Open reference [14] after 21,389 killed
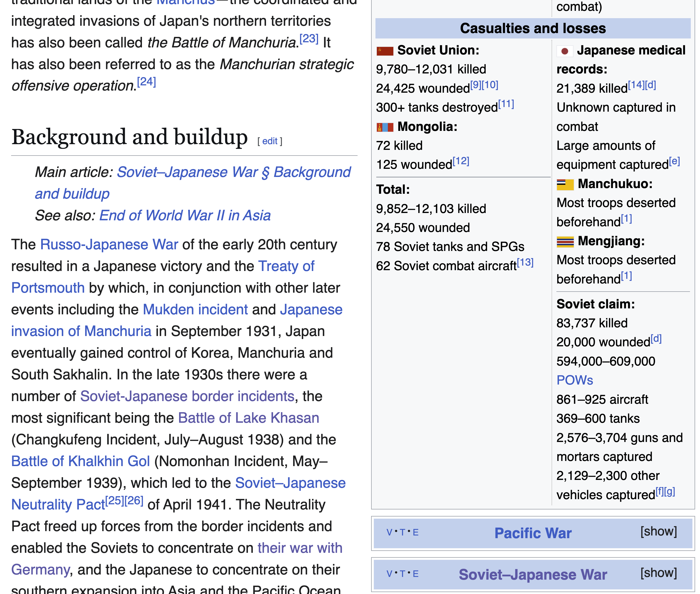 [636, 85]
